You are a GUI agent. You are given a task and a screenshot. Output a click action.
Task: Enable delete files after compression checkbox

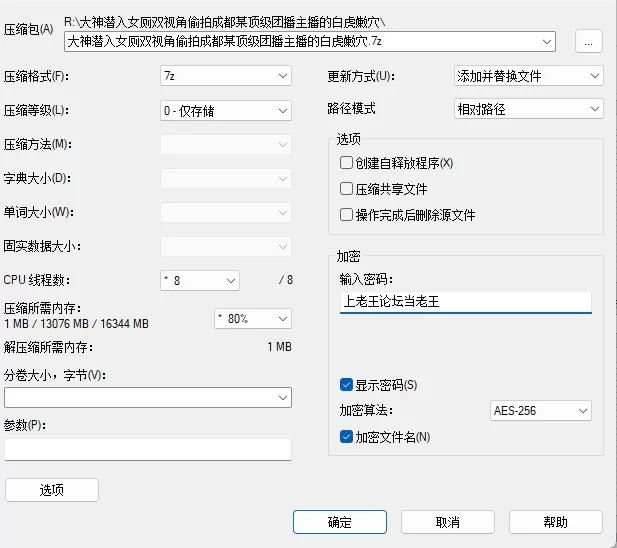click(346, 215)
